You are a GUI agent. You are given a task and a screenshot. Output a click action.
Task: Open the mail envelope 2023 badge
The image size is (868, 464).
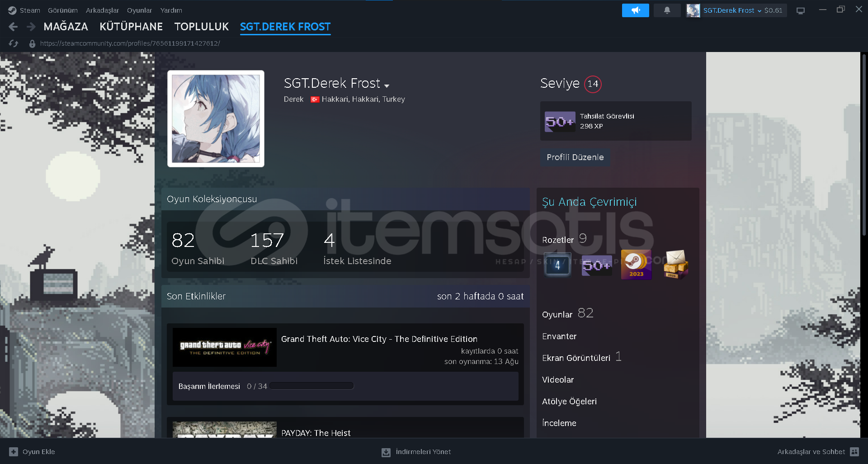(675, 265)
